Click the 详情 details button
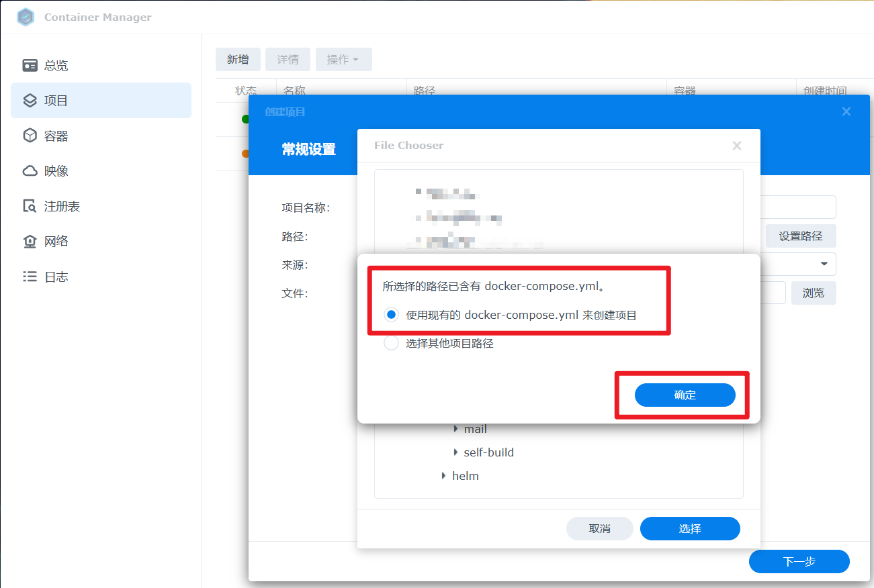 pos(288,60)
